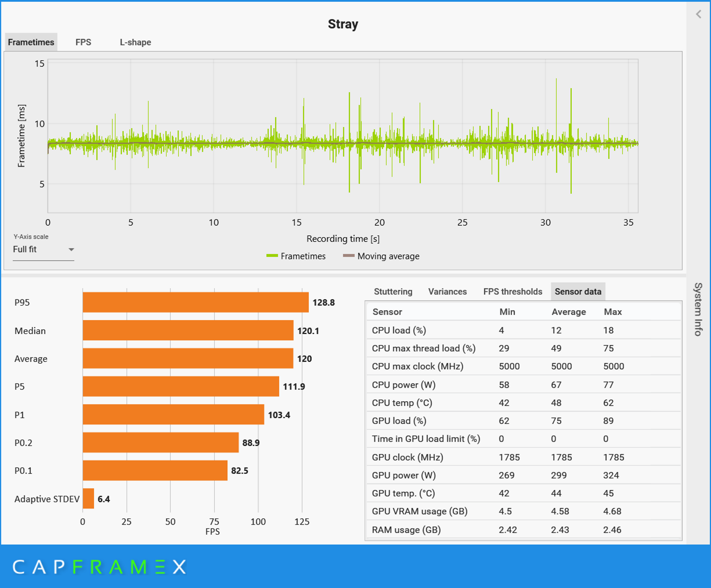Expand the System Info side panel chevron
Image resolution: width=711 pixels, height=588 pixels.
coord(698,14)
